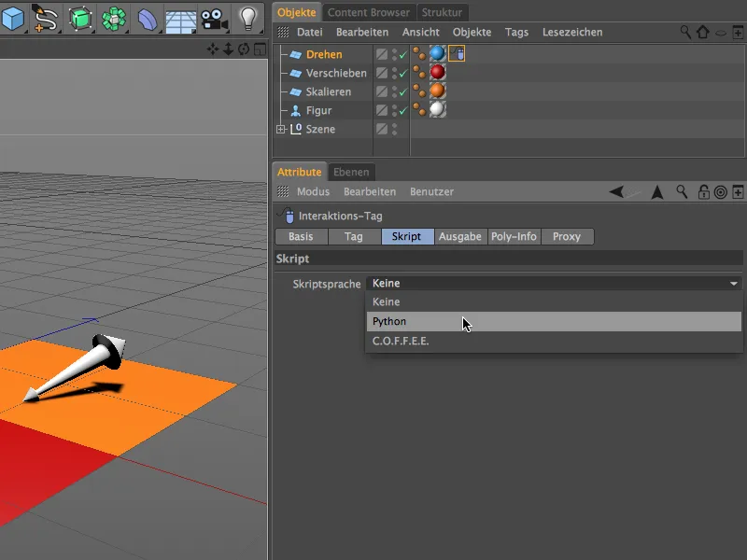Click the orange material tag on Skalieren

(437, 91)
